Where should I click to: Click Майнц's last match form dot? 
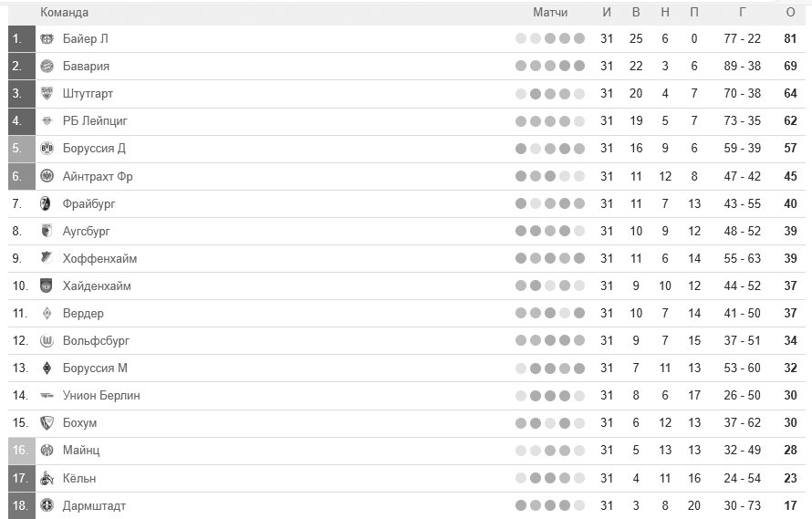point(579,451)
